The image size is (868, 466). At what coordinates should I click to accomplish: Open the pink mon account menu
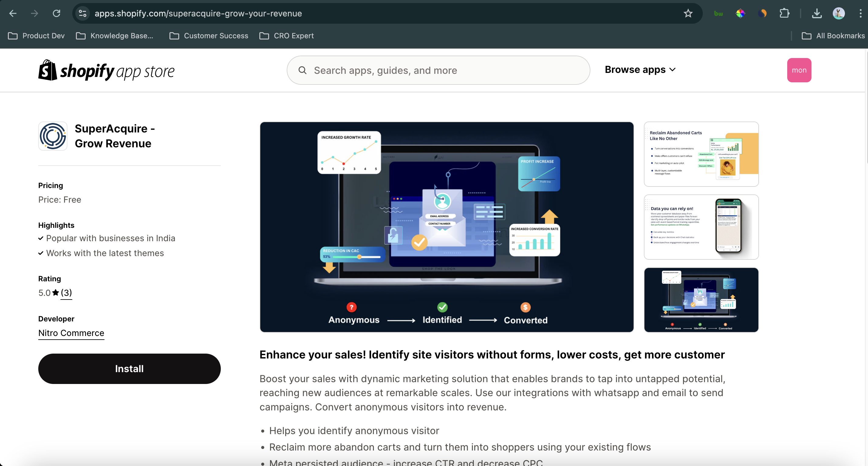(x=799, y=70)
